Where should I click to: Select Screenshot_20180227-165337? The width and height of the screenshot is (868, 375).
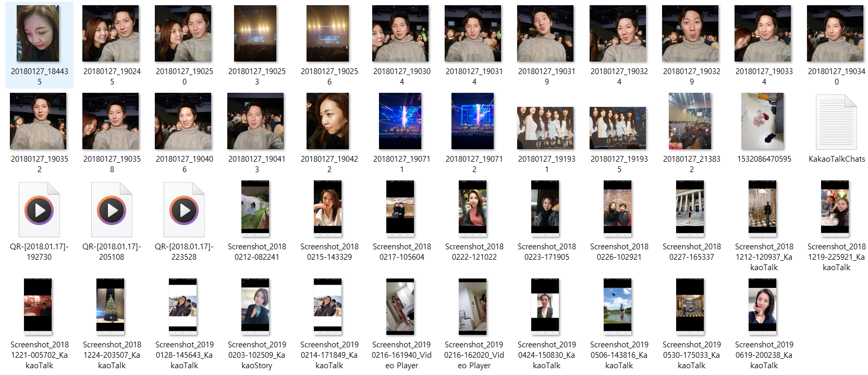690,209
